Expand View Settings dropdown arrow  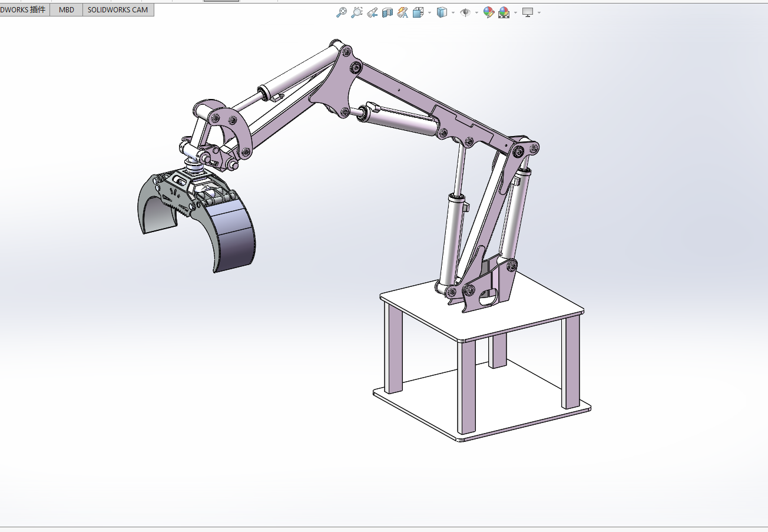click(539, 12)
